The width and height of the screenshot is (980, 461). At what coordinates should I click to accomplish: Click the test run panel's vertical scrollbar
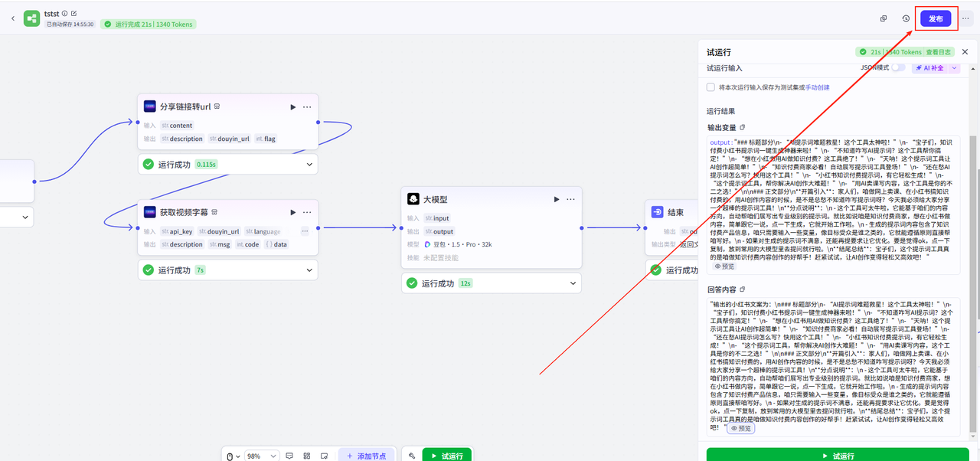pyautogui.click(x=975, y=230)
